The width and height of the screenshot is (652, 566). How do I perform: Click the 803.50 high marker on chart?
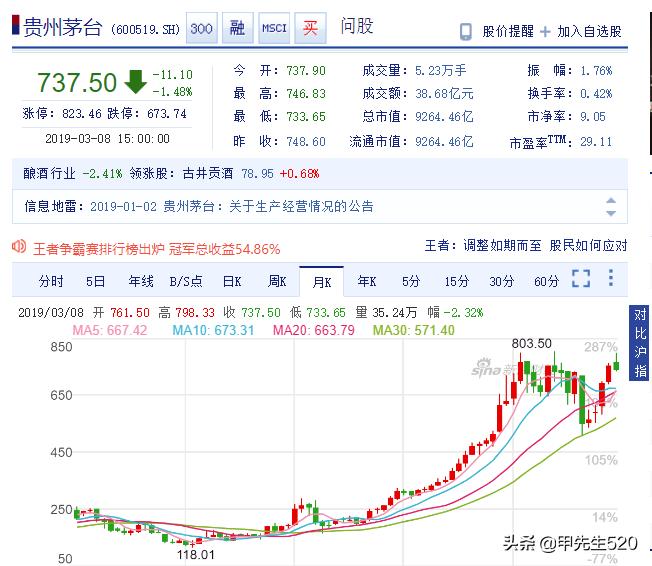click(531, 344)
